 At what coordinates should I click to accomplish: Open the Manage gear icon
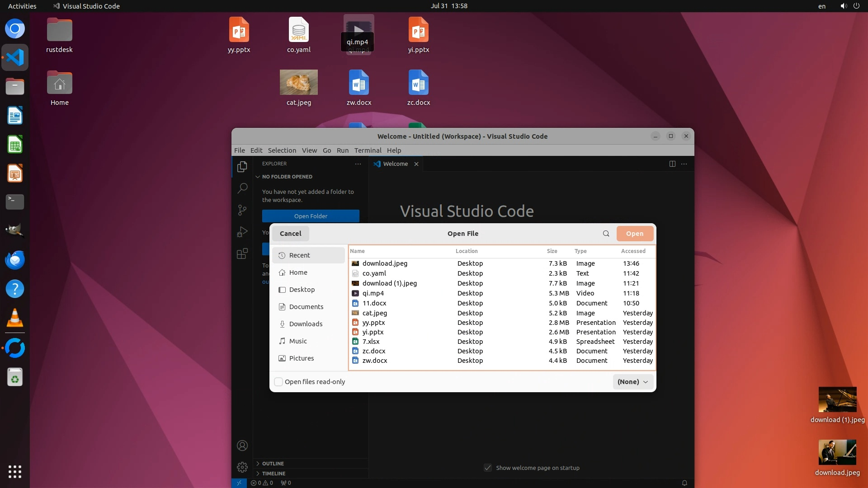coord(242,467)
